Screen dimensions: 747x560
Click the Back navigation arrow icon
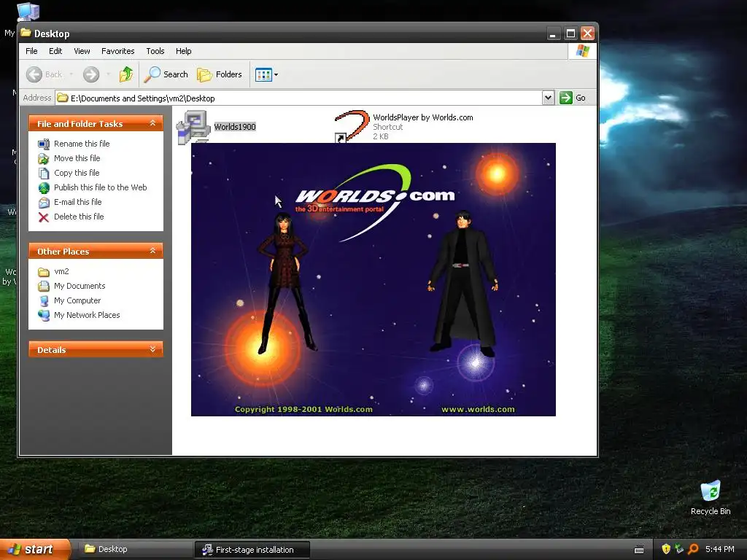point(34,74)
